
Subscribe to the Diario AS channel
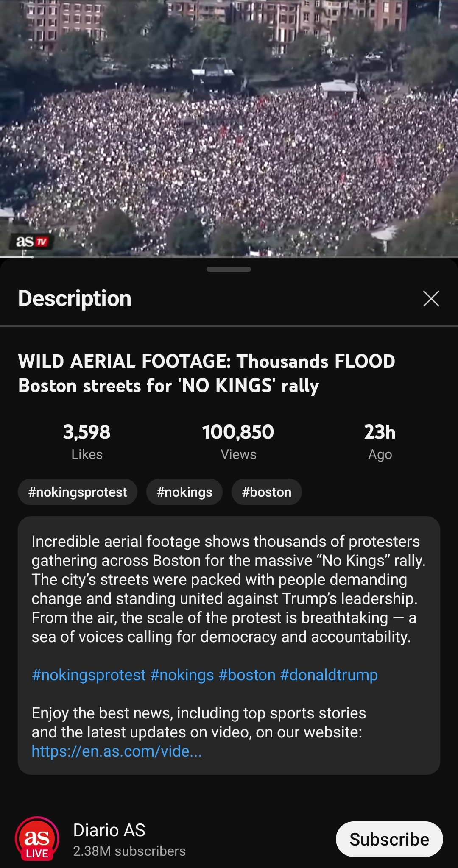(x=389, y=839)
